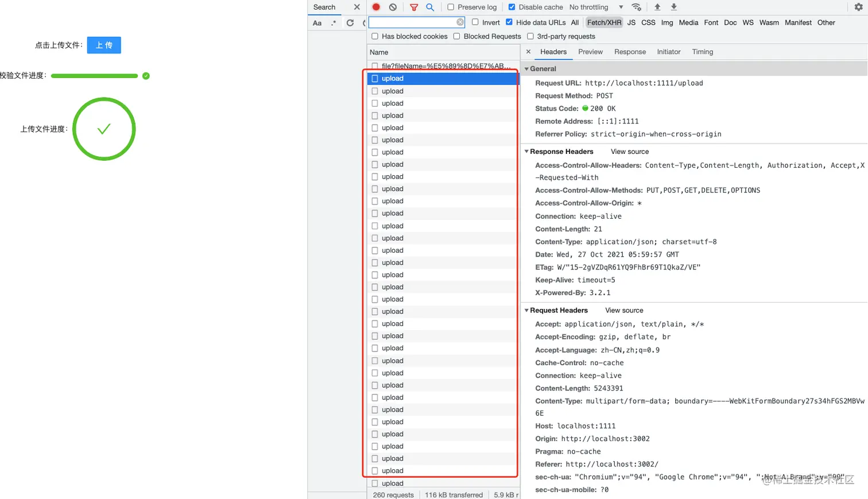The height and width of the screenshot is (499, 868).
Task: Select the Search drawer tab
Action: pos(324,7)
